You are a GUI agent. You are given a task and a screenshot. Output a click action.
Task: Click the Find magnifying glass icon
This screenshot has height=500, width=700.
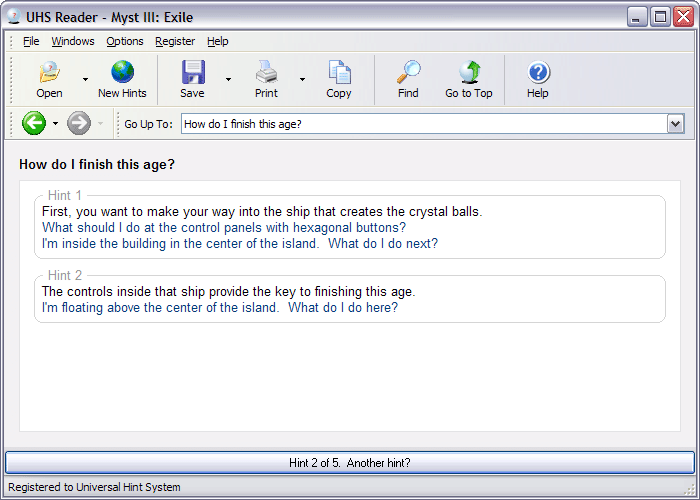coord(408,72)
